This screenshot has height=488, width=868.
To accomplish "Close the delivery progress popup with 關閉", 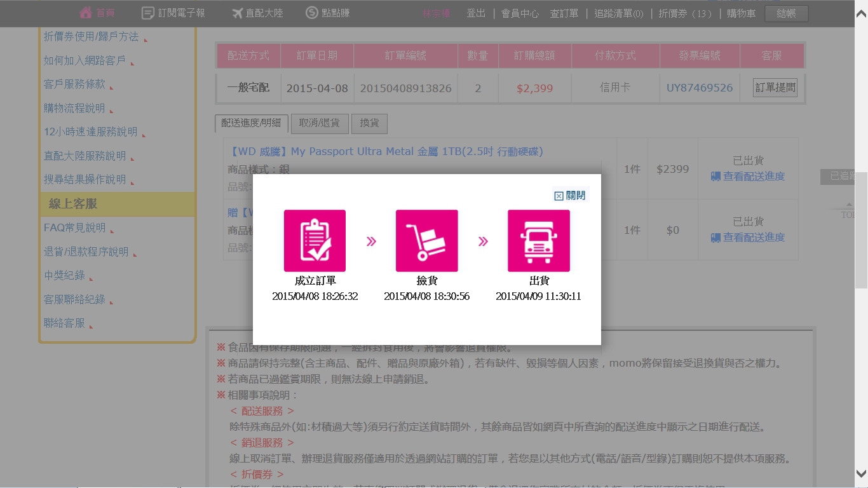I will coord(570,195).
